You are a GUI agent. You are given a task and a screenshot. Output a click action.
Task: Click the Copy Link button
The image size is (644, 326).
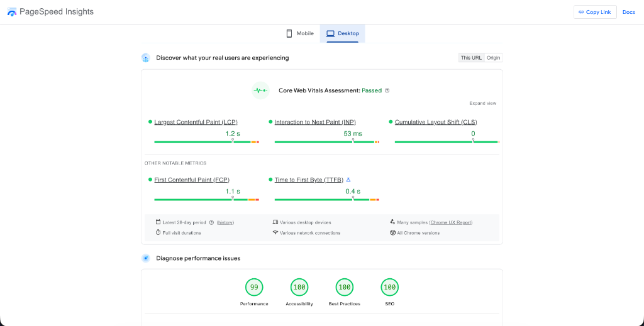pyautogui.click(x=595, y=12)
